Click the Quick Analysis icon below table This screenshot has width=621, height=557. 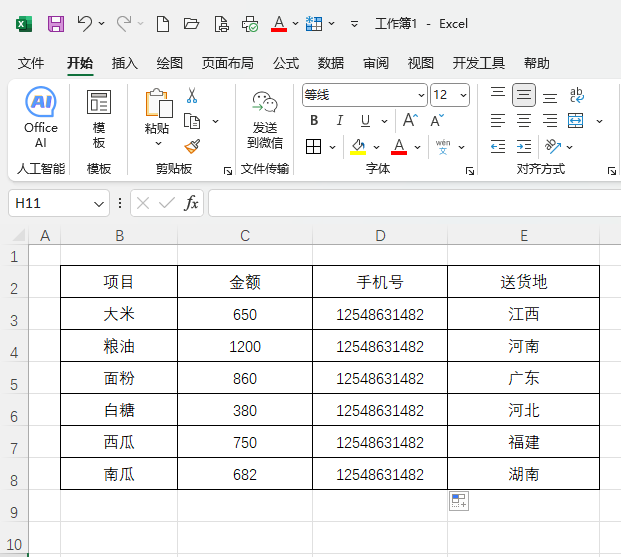pos(459,501)
